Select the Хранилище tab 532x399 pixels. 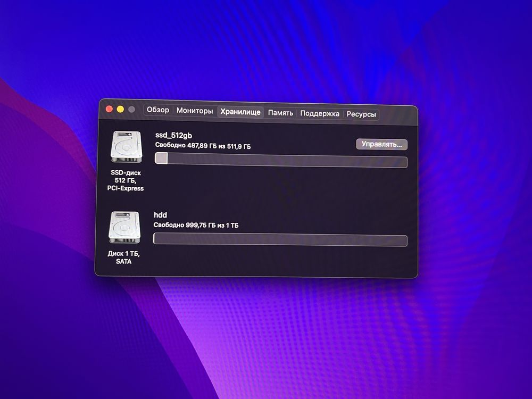[240, 112]
